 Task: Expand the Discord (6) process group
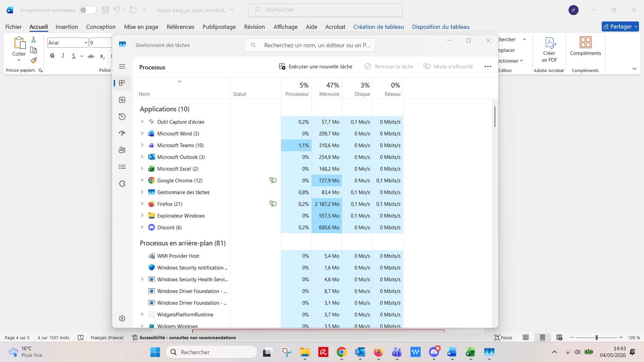coord(142,227)
